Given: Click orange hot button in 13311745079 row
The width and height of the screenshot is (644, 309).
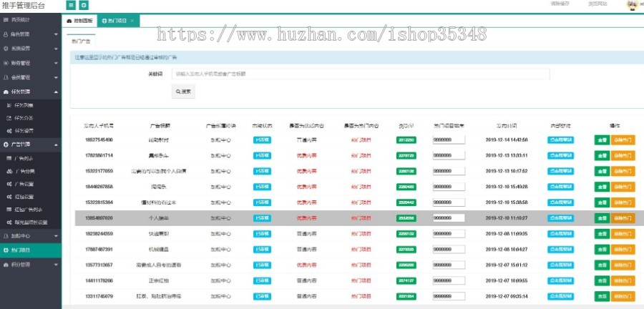Looking at the screenshot, I should (623, 296).
